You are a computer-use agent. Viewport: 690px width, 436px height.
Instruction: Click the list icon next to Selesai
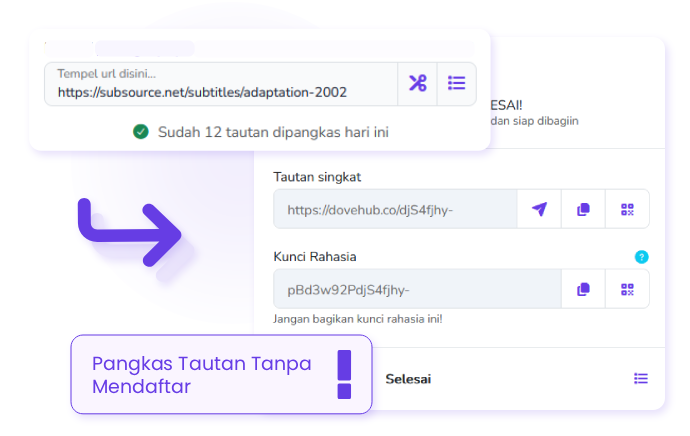[x=641, y=378]
